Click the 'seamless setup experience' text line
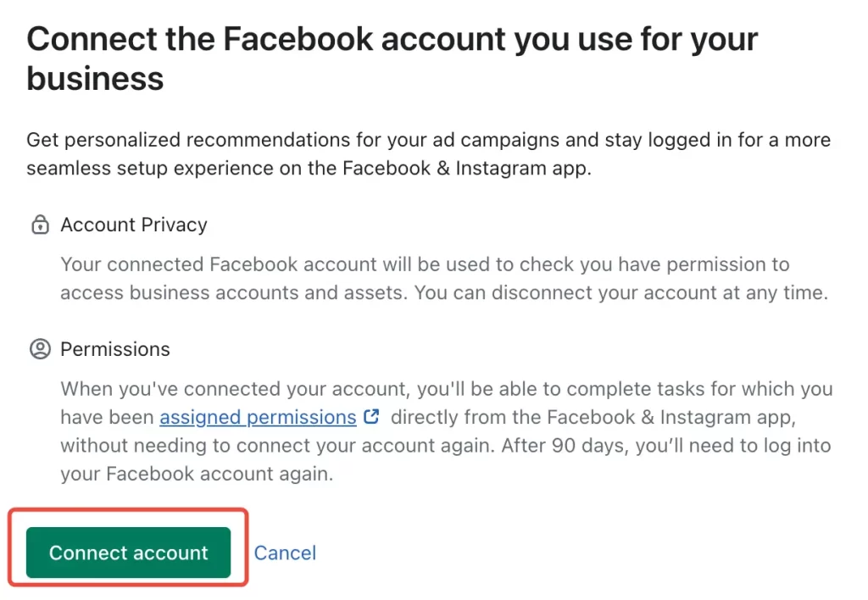868x600 pixels. [309, 169]
